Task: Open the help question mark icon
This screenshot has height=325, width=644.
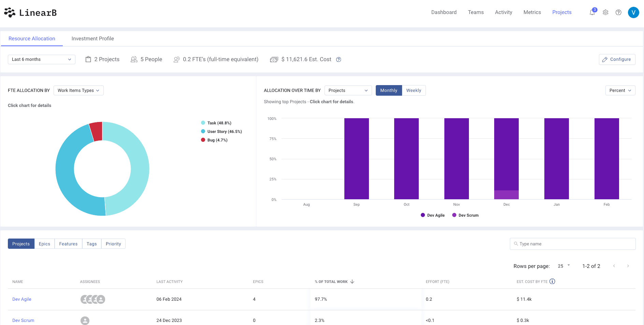Action: tap(618, 12)
